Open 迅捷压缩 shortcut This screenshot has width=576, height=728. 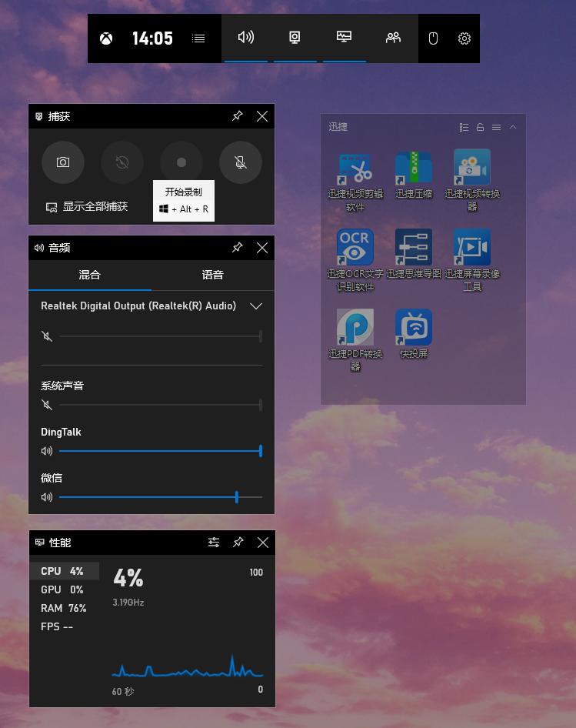pos(414,175)
